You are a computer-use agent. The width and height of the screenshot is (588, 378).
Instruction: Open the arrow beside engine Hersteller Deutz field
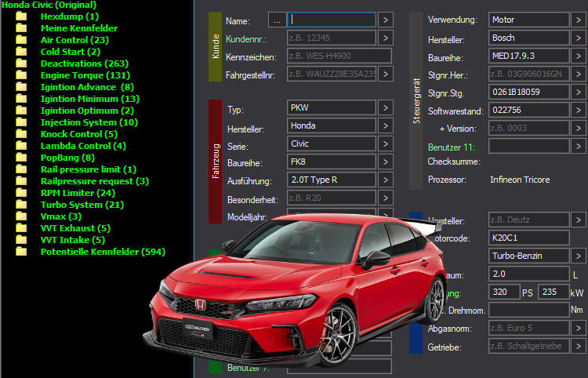click(579, 220)
